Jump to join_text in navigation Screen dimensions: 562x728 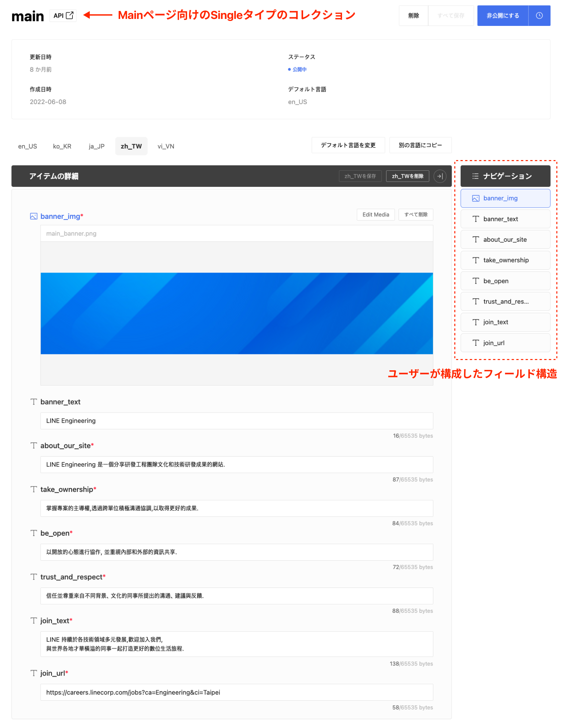coord(505,322)
